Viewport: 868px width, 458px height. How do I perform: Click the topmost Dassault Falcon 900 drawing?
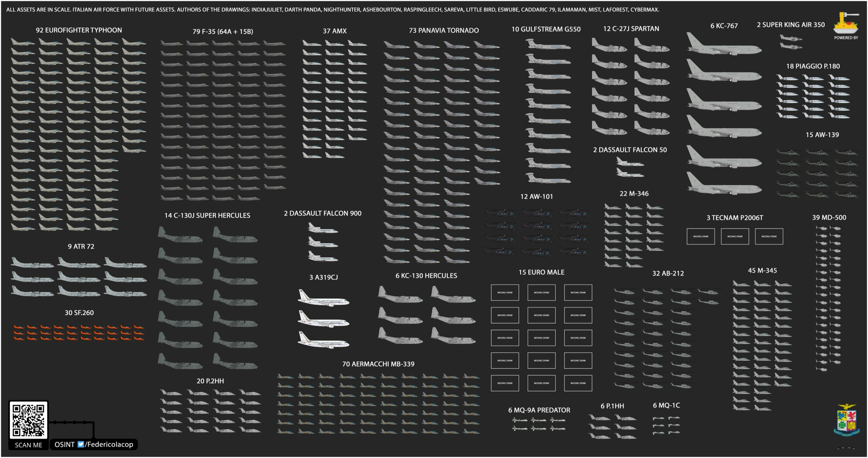coord(323,228)
